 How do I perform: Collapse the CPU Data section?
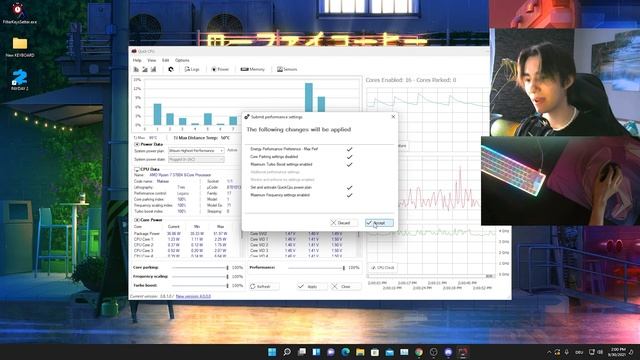click(137, 169)
